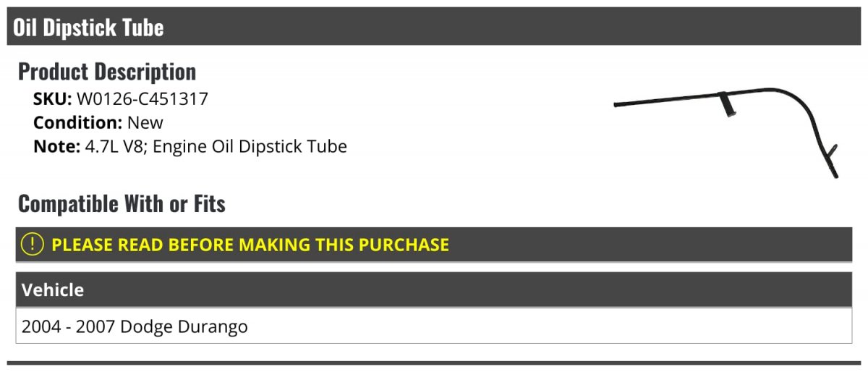Select the "Compatible With or Fits" heading
This screenshot has height=372, width=868.
pos(122,204)
